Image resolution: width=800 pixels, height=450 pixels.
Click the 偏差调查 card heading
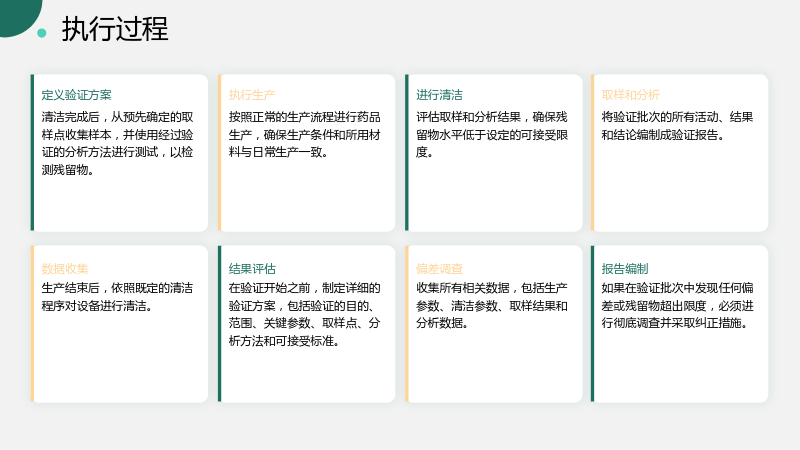[439, 269]
